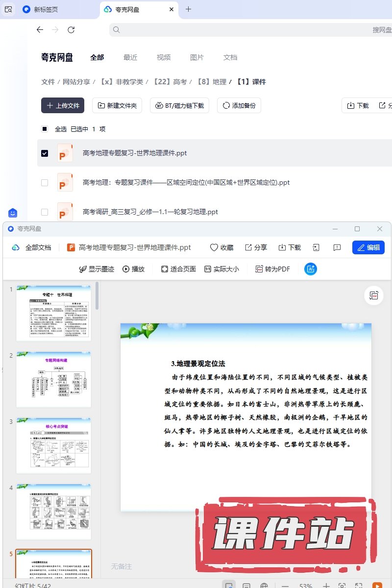
Task: Click the browser page reload icon
Action: 71,30
